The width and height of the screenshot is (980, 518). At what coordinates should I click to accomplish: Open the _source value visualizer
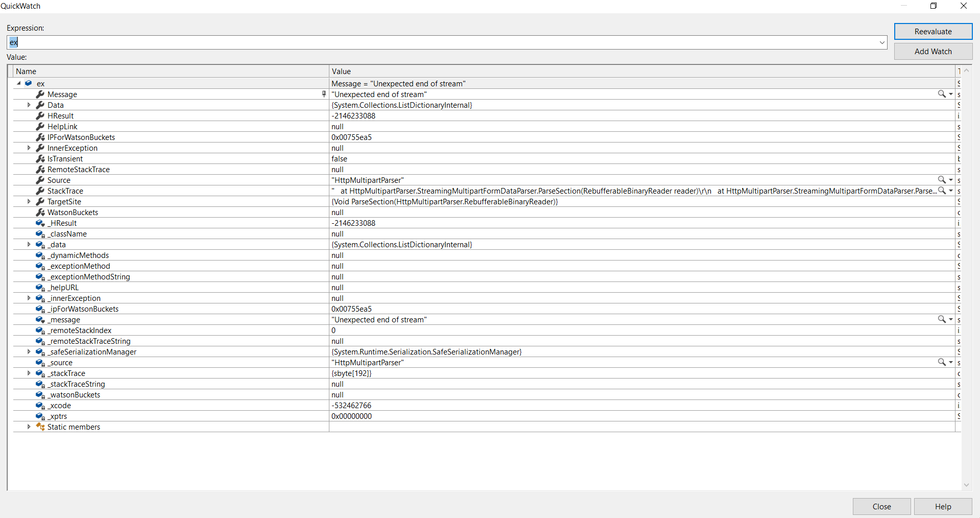coord(941,362)
